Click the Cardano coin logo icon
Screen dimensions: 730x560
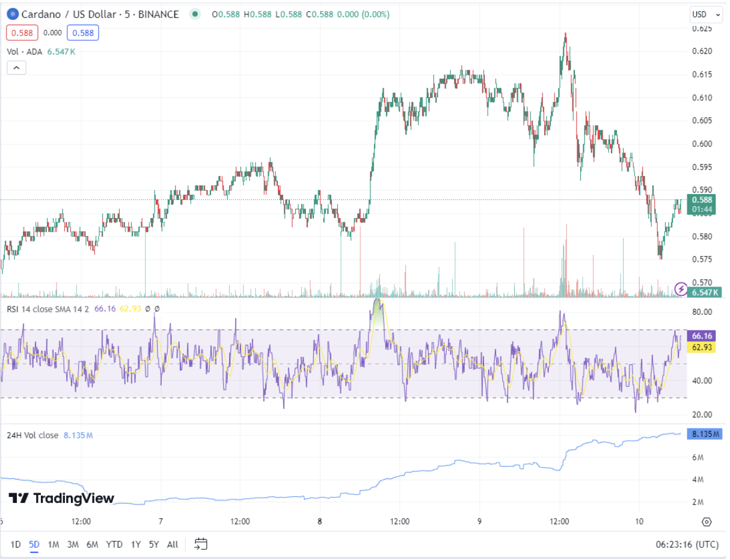coord(12,14)
